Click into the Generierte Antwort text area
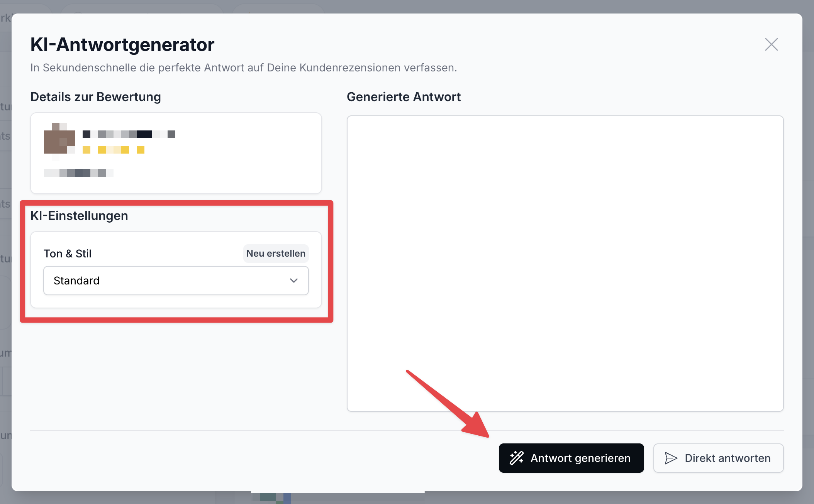The image size is (814, 504). coord(565,263)
